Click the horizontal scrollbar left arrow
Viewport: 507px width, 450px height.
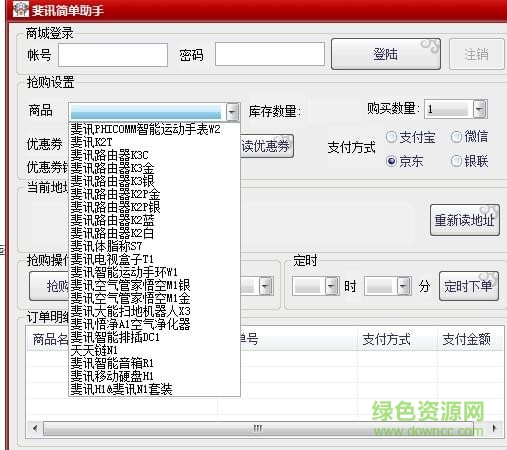pos(35,428)
